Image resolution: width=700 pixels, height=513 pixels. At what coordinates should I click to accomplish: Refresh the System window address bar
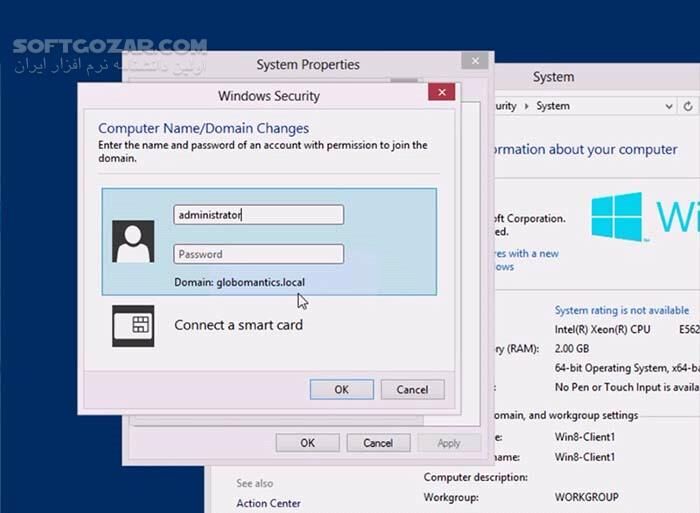688,106
